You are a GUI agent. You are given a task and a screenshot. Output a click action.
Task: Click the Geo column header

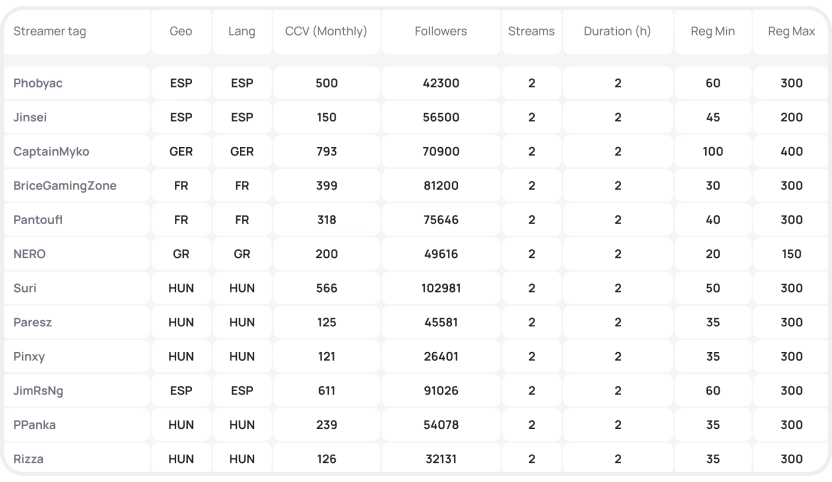pyautogui.click(x=180, y=31)
